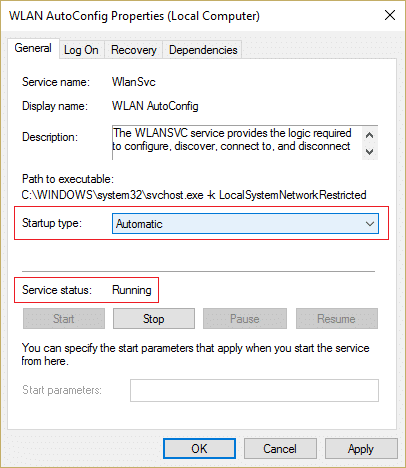Close the WLAN AutoConfig Properties window
Viewport: 406px width, 468px height.
[390, 15]
